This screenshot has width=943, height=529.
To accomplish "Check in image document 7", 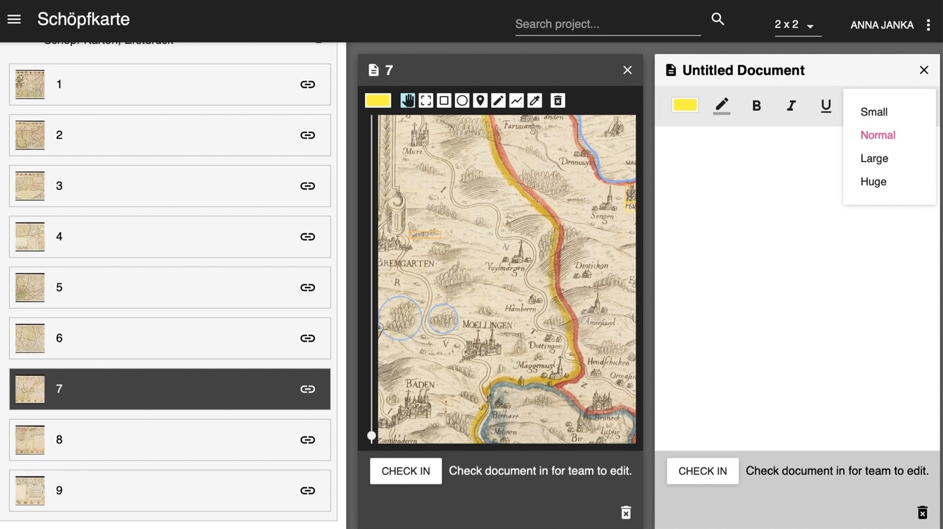I will pyautogui.click(x=406, y=471).
